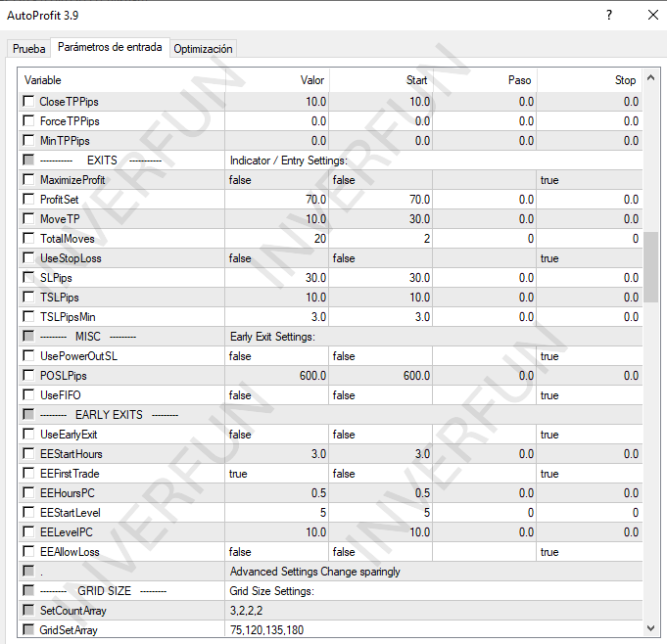Image resolution: width=667 pixels, height=644 pixels.
Task: Click the scrollbar up arrow
Action: [x=650, y=77]
